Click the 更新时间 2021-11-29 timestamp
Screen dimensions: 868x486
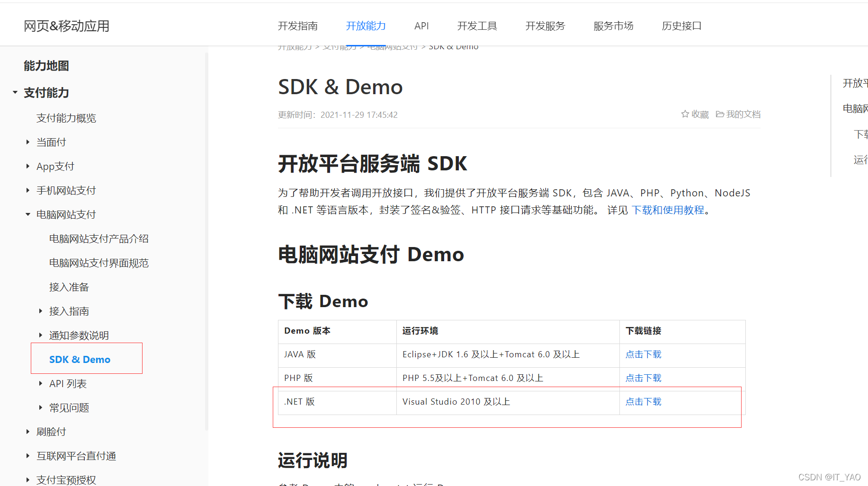[x=338, y=115]
